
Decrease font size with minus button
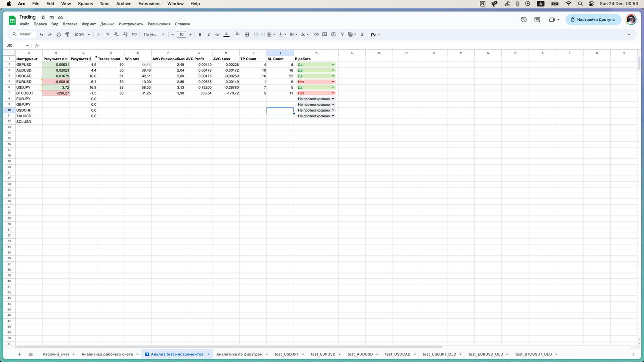coord(173,35)
